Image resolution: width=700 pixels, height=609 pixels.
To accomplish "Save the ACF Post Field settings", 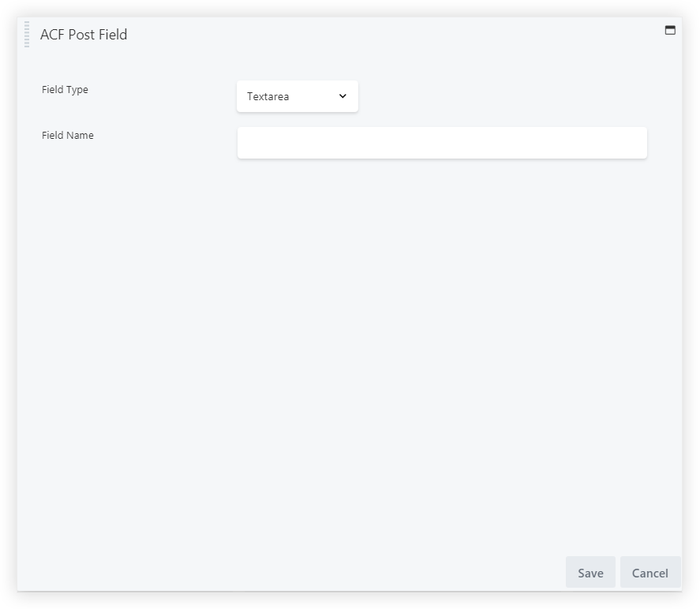I will click(x=590, y=573).
